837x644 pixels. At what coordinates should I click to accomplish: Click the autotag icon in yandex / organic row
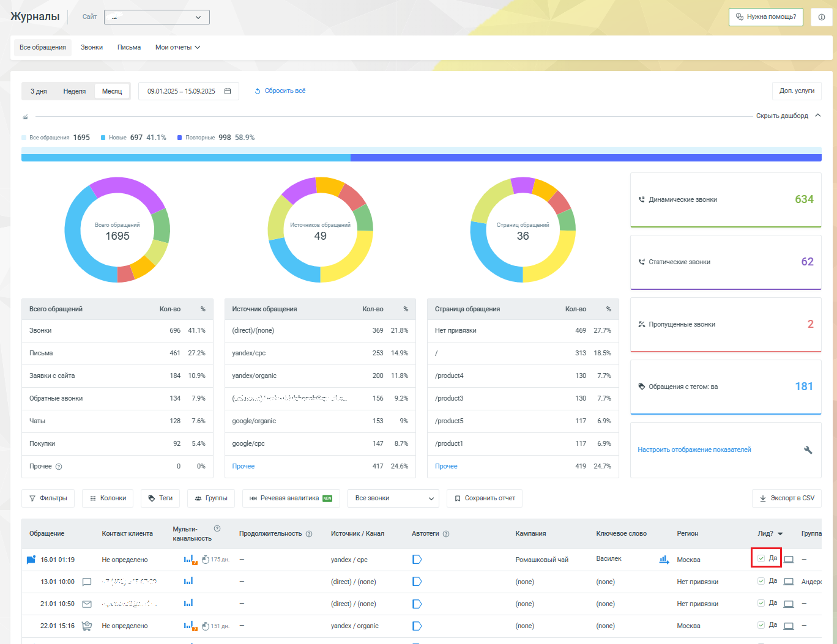pos(417,626)
